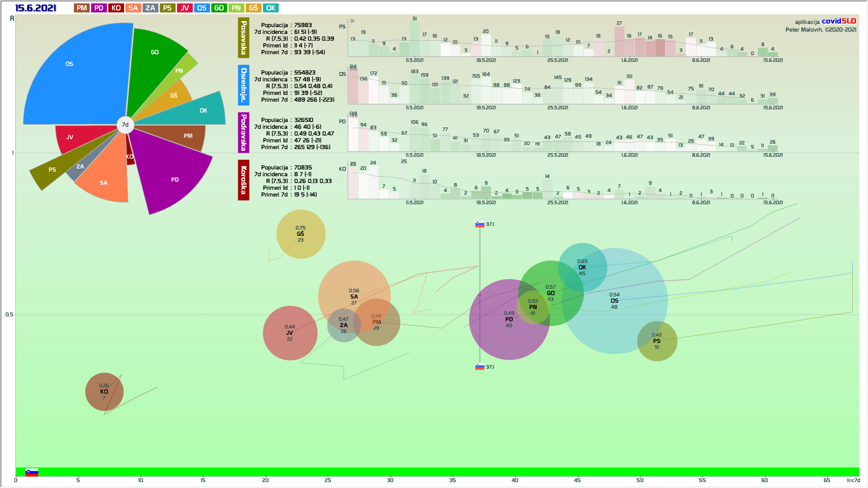
Task: Select the GŠ region tag
Action: coord(253,8)
